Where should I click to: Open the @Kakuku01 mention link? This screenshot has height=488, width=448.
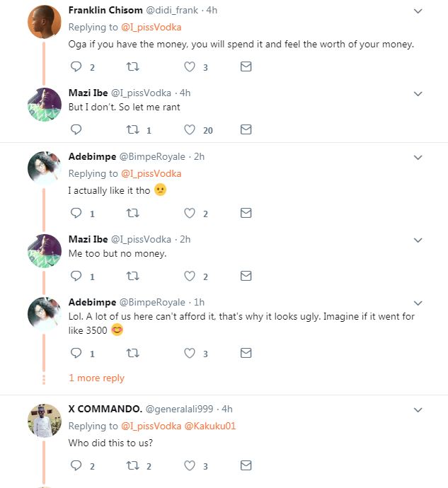[x=210, y=426]
